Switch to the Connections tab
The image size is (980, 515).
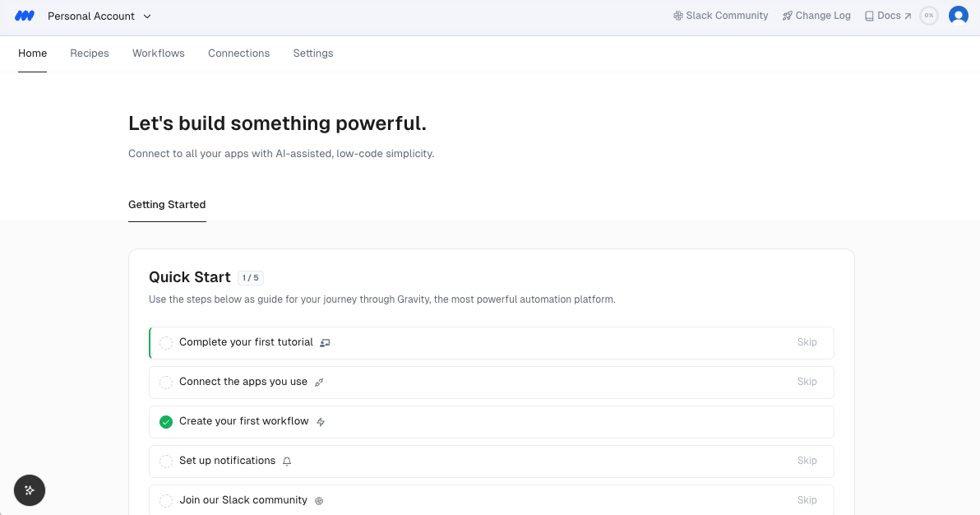238,53
